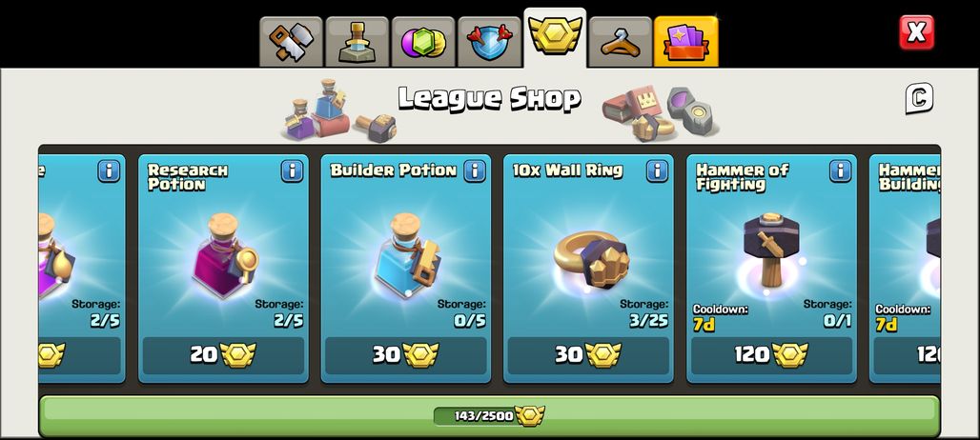Image resolution: width=980 pixels, height=440 pixels.
Task: Click the 143/2500 league medals progress bar
Action: pos(489,415)
